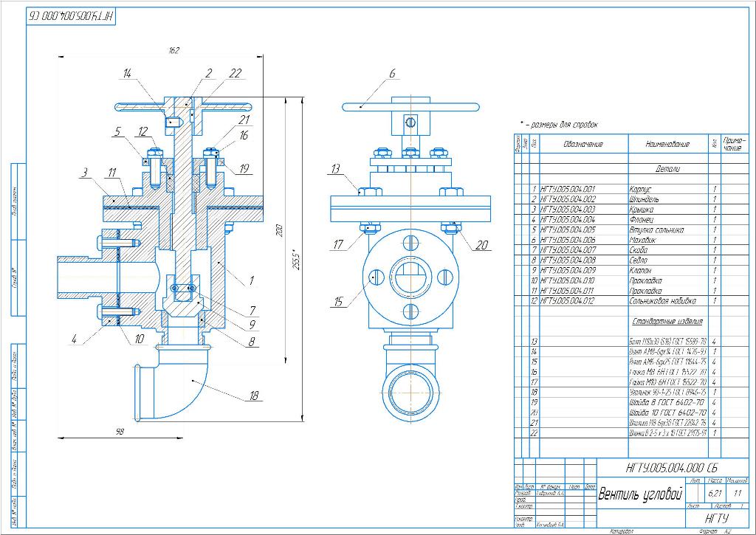The image size is (756, 535).
Task: Click callout '6' pointing to the handwheel
Action: click(x=392, y=73)
